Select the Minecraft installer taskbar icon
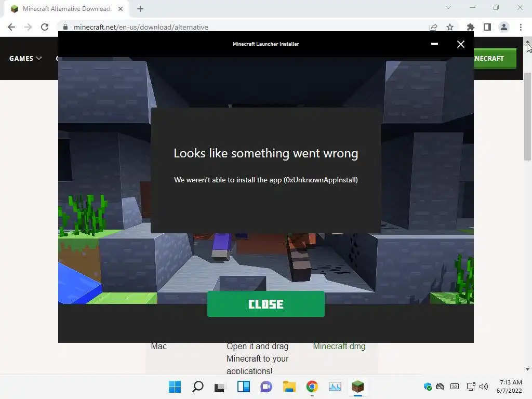This screenshot has width=532, height=399. pos(357,387)
